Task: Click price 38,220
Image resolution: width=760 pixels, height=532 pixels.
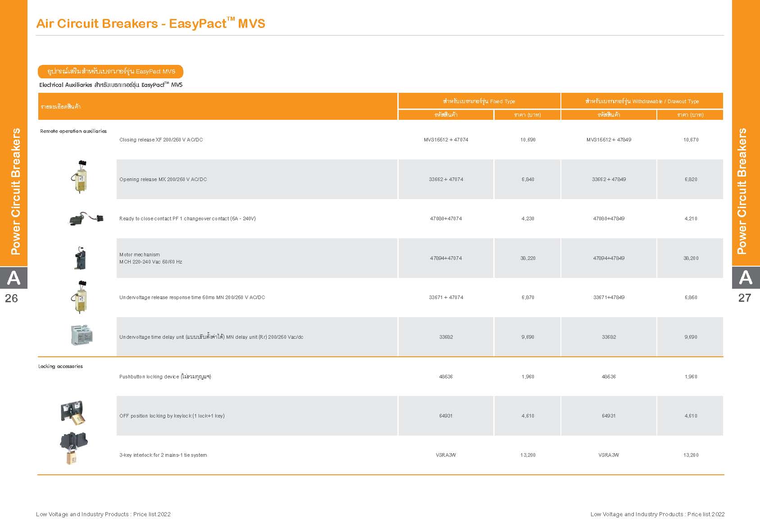Action: [528, 258]
